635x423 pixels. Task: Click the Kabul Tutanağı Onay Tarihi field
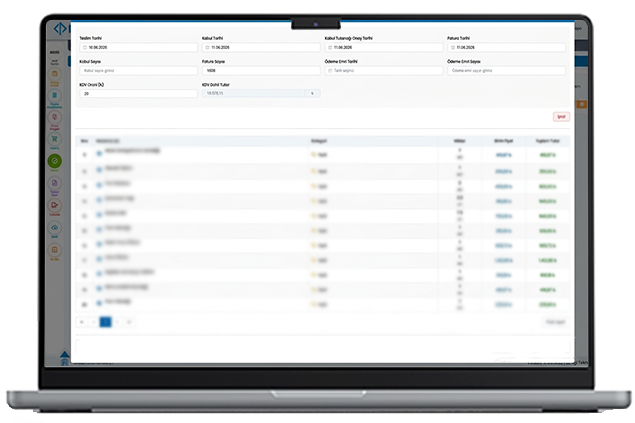click(x=384, y=47)
